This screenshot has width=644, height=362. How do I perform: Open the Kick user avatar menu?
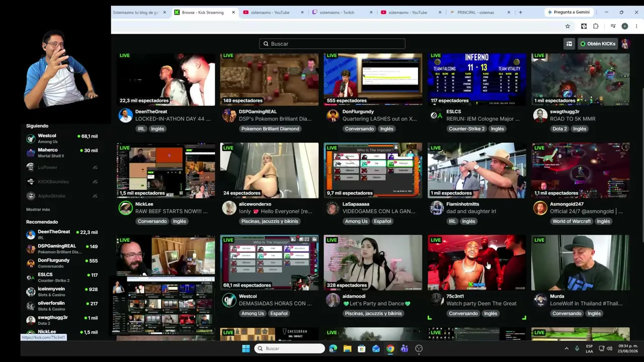coord(625,44)
